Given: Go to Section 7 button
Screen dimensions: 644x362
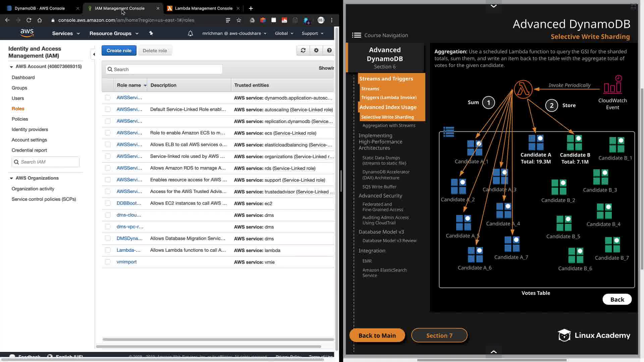Looking at the screenshot, I should 439,336.
